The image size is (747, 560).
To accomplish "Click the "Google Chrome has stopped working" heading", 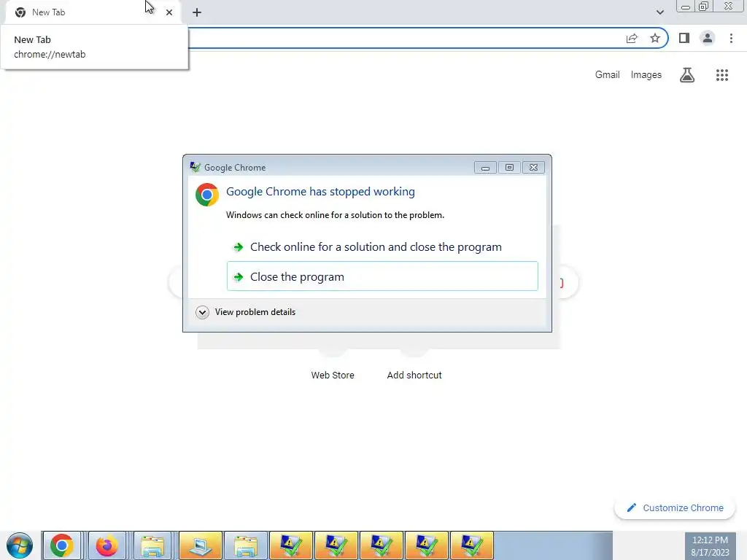I will [x=320, y=192].
